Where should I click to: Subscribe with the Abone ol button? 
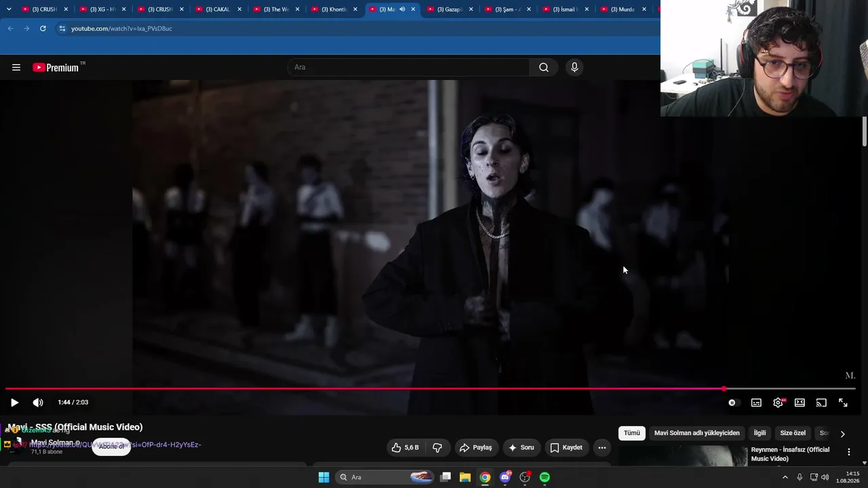(x=111, y=447)
